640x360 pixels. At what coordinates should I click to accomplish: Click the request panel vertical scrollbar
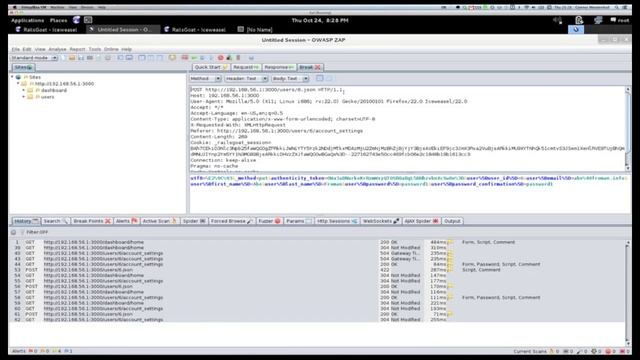pos(628,128)
